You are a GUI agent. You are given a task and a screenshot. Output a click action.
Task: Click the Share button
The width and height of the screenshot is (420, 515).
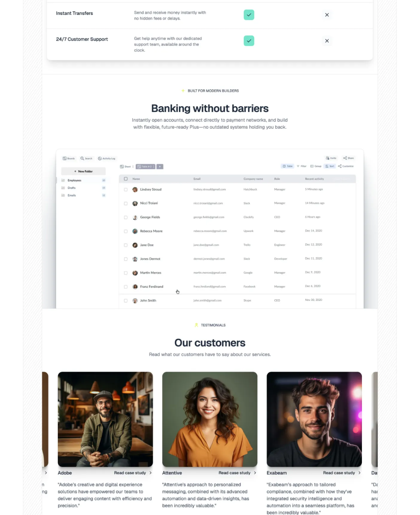[x=349, y=158]
